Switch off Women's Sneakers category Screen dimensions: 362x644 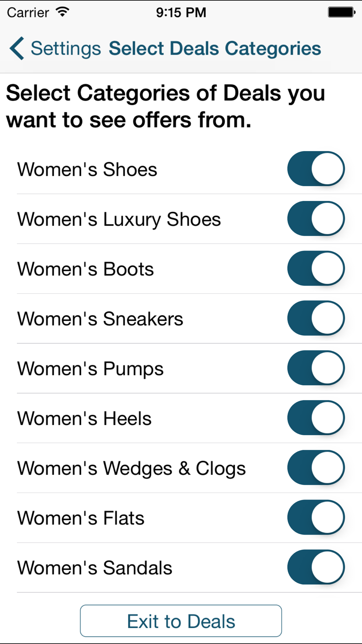pyautogui.click(x=316, y=318)
